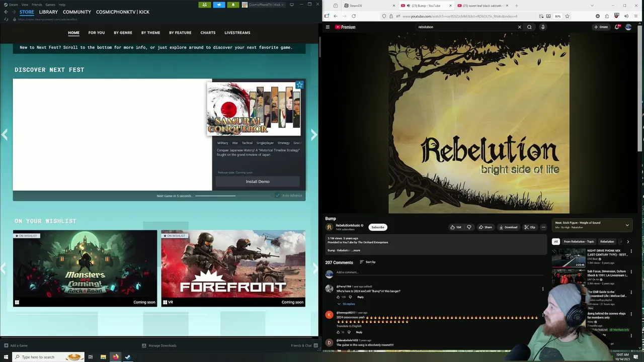This screenshot has width=644, height=362.
Task: Open Firefox icon in taskbar
Action: pyautogui.click(x=116, y=357)
